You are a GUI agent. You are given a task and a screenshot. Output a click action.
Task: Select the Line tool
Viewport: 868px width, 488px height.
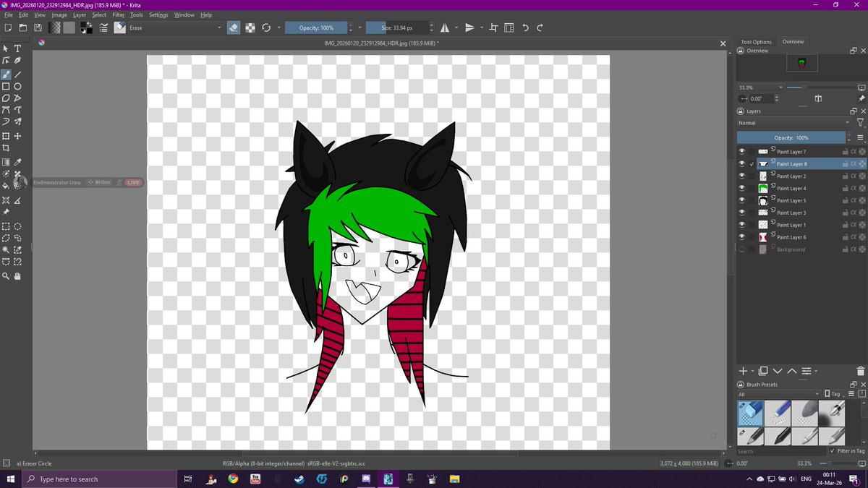tap(18, 74)
